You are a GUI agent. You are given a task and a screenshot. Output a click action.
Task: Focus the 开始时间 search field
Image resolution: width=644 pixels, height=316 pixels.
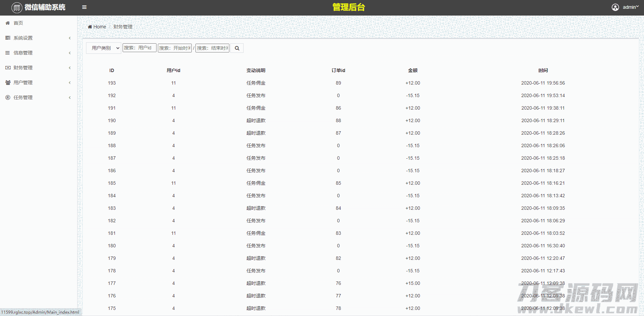pos(175,48)
